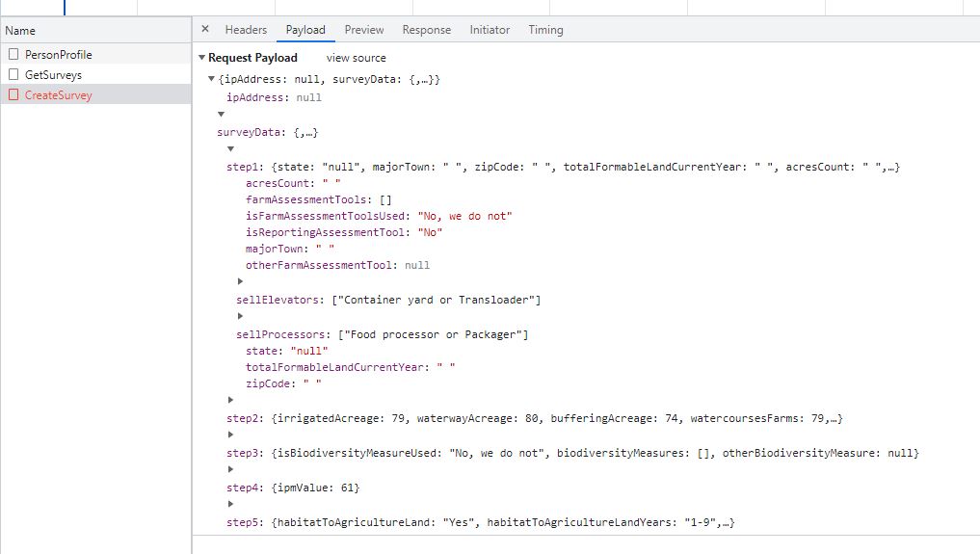The height and width of the screenshot is (554, 980).
Task: Click the Name column header
Action: pos(20,31)
